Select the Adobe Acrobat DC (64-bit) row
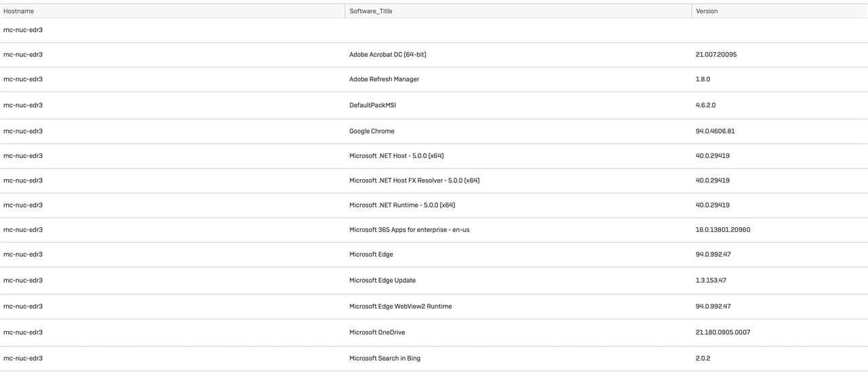Viewport: 868px width, 375px height. pyautogui.click(x=434, y=55)
